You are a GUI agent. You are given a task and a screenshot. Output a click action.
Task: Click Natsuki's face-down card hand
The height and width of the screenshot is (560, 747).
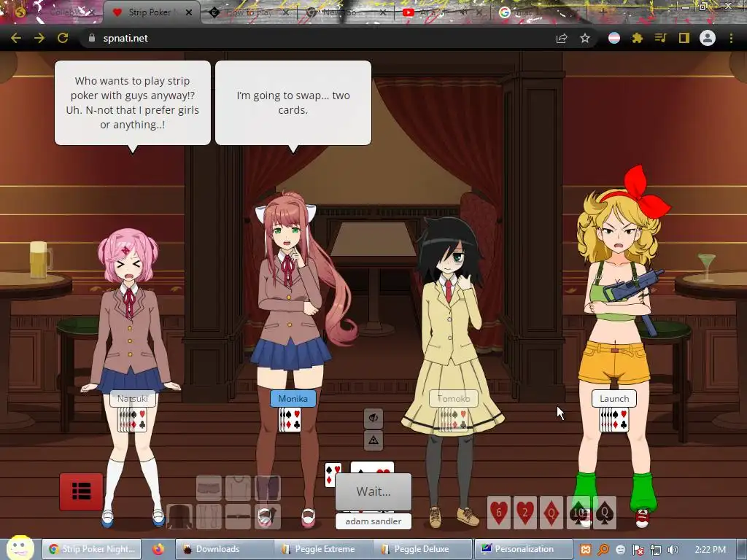pos(133,420)
